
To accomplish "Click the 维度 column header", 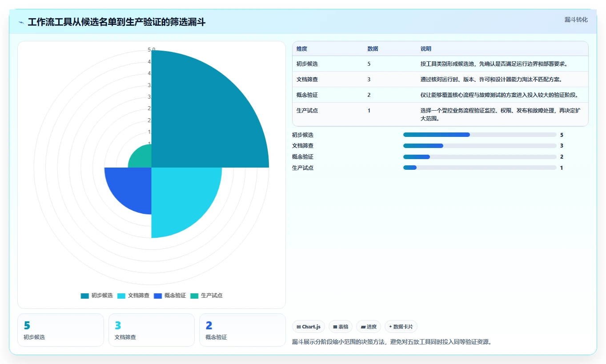I will pos(302,49).
